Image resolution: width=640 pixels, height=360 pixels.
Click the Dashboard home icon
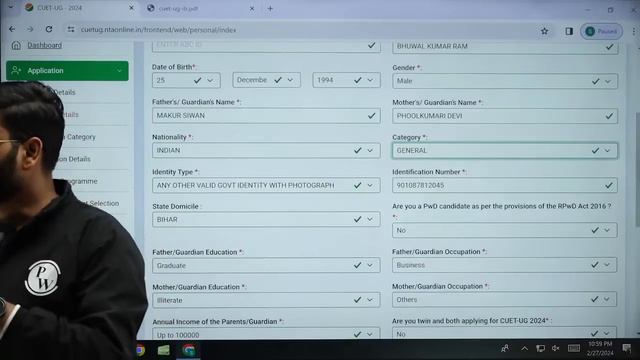(x=16, y=45)
